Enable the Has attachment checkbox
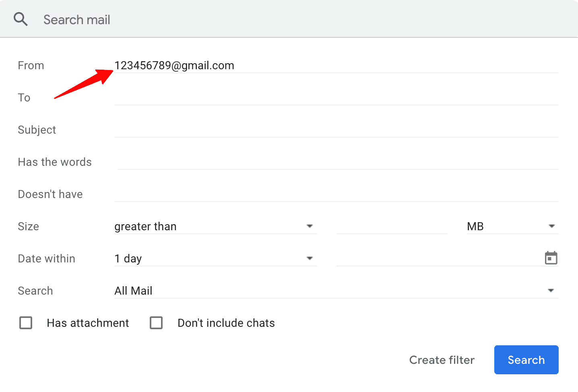Image resolution: width=578 pixels, height=392 pixels. tap(25, 323)
